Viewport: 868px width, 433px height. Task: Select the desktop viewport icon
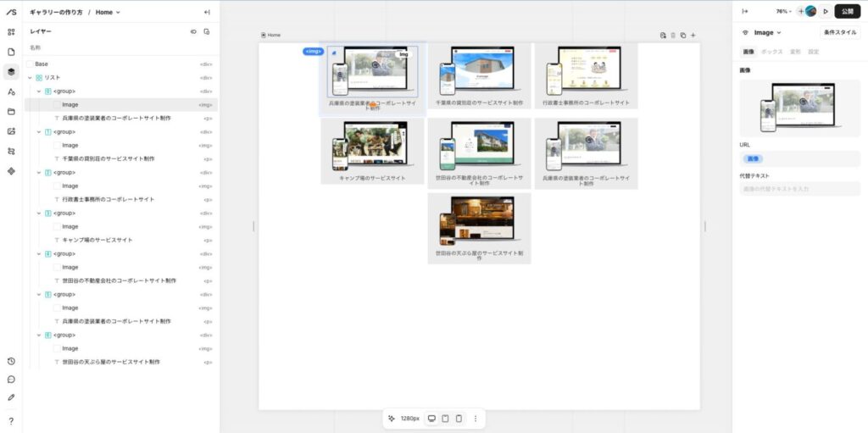click(x=431, y=419)
